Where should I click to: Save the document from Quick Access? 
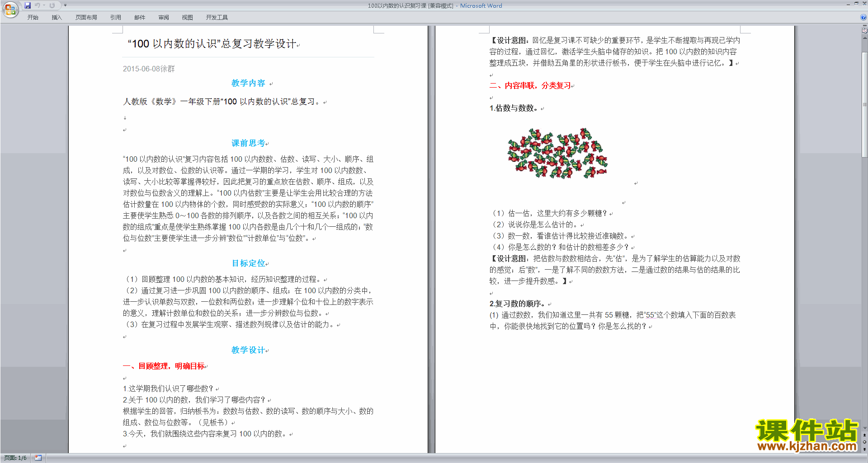[28, 5]
